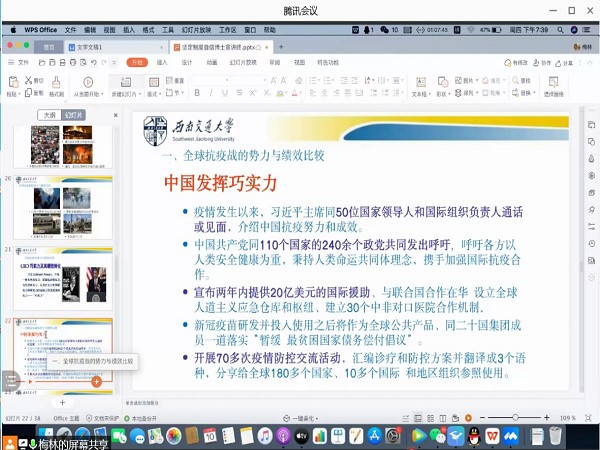The width and height of the screenshot is (600, 450).
Task: Open the New Slide dropdown arrow
Action: coord(140,94)
